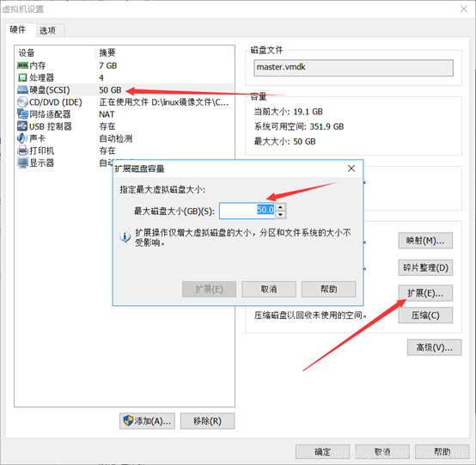Click the USB controller icon
The width and height of the screenshot is (476, 465).
pyautogui.click(x=22, y=126)
